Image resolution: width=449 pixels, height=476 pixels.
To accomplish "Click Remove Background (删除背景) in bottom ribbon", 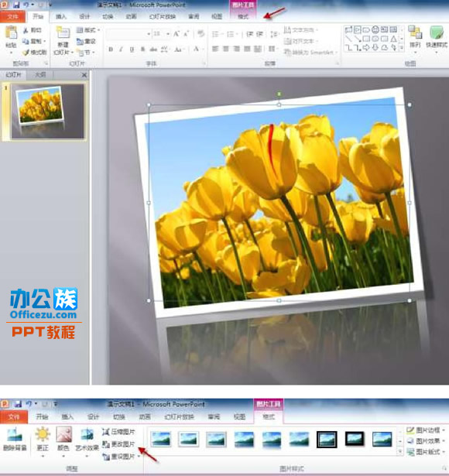I will [x=15, y=439].
